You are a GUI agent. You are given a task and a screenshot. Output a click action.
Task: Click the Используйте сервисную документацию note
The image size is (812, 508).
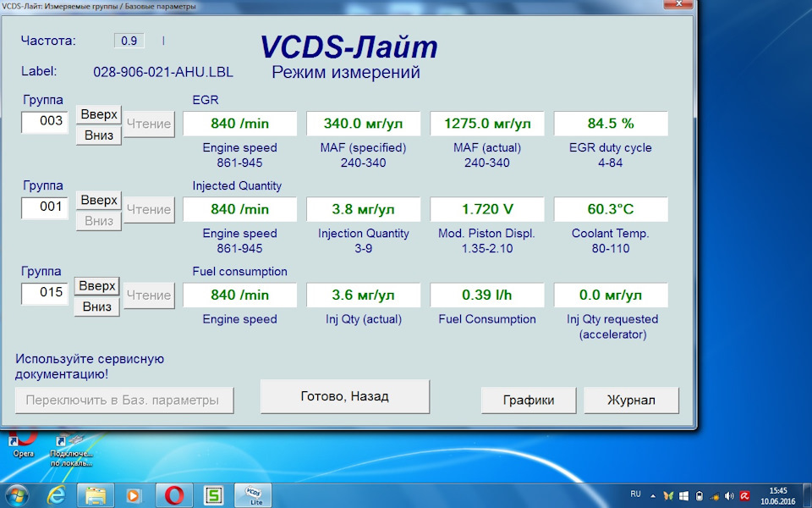pyautogui.click(x=90, y=367)
